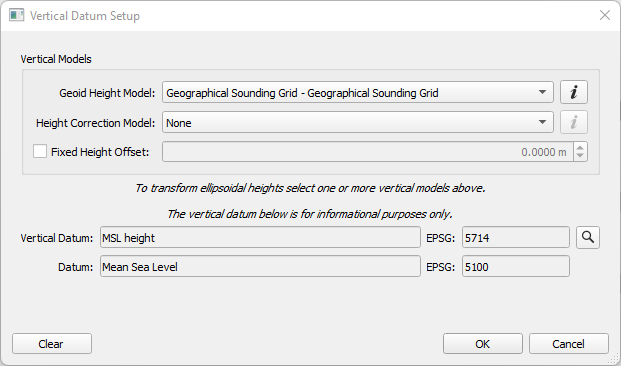The width and height of the screenshot is (621, 366).
Task: Dismiss the dialog with Cancel
Action: point(569,343)
